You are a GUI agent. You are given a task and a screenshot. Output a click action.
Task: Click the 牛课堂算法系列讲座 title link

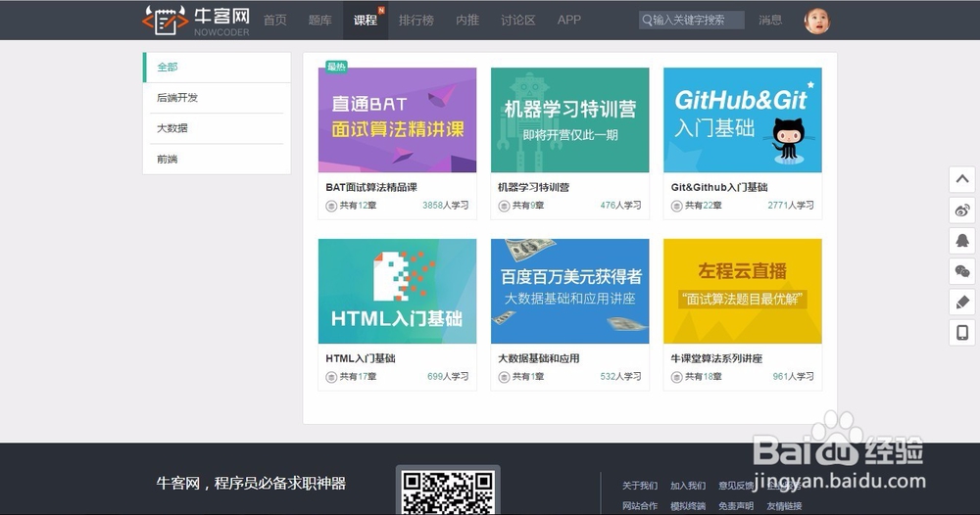[x=717, y=358]
